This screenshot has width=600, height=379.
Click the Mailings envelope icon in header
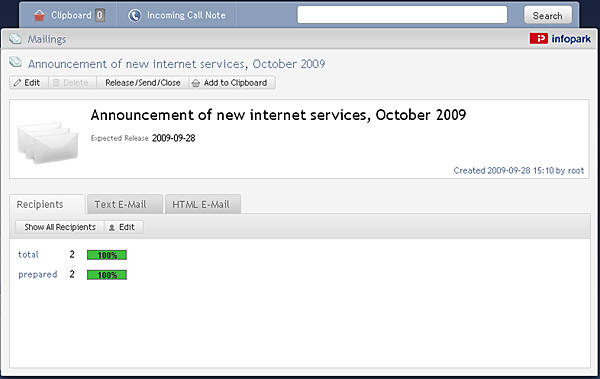click(15, 39)
